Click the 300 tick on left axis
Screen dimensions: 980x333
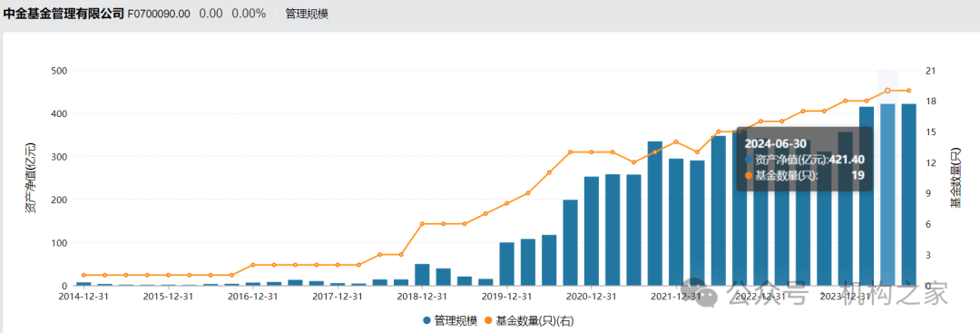59,157
